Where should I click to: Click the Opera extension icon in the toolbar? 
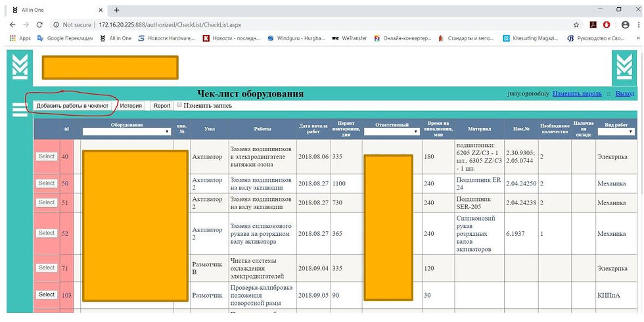(607, 25)
